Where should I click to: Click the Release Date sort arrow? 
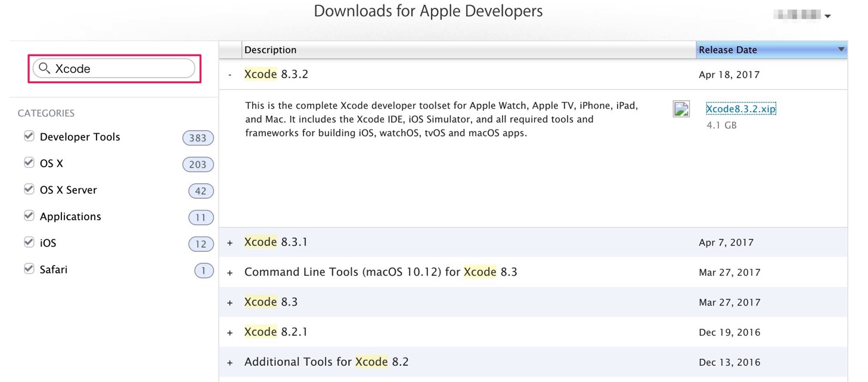tap(841, 50)
